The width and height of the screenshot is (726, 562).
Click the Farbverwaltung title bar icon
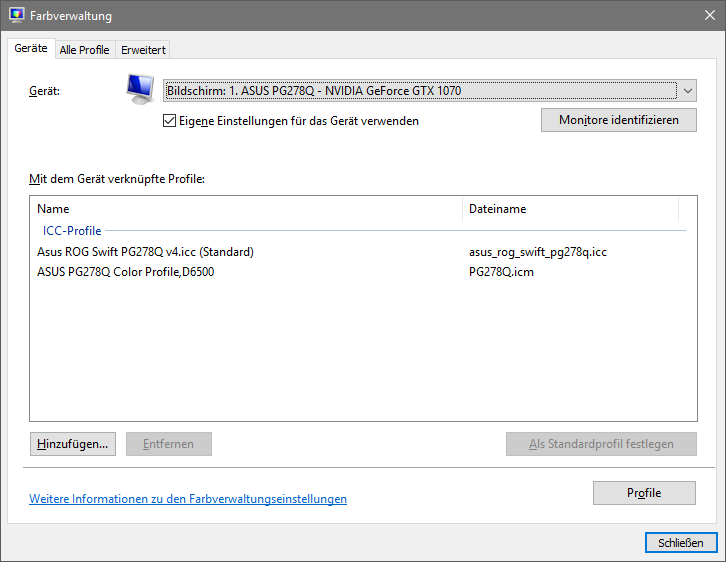(x=17, y=15)
